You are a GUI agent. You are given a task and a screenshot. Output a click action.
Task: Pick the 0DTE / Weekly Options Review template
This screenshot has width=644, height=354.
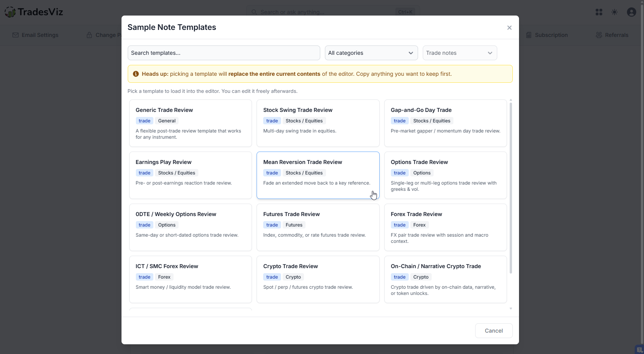tap(191, 227)
